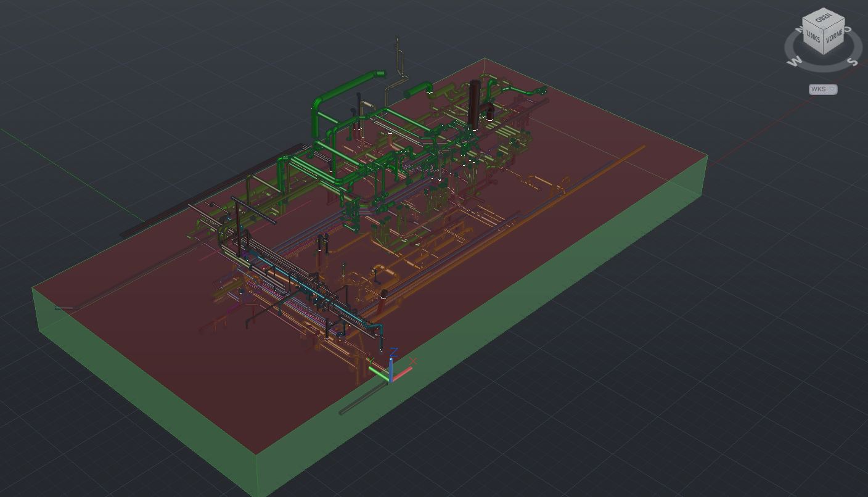Open the WKS coordinate system dropdown
Screen dimensions: 868x497
click(823, 89)
